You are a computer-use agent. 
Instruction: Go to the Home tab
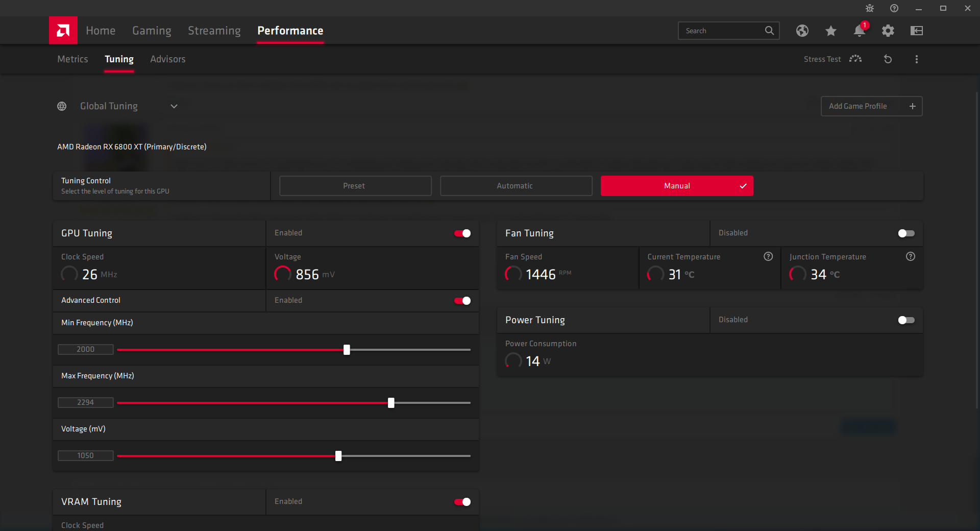tap(101, 31)
